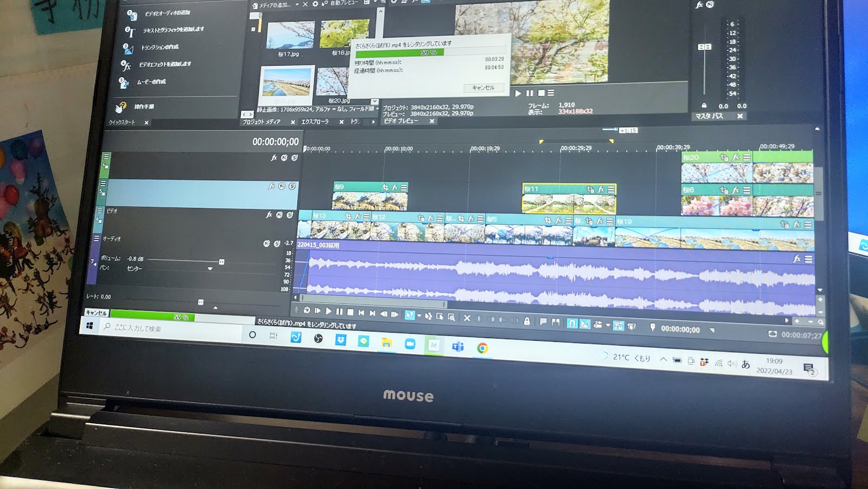Solo track 4
This screenshot has width=868, height=489.
coord(295,158)
